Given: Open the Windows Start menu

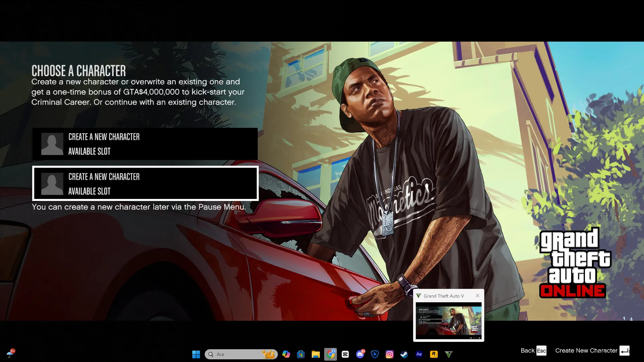Looking at the screenshot, I should tap(196, 354).
